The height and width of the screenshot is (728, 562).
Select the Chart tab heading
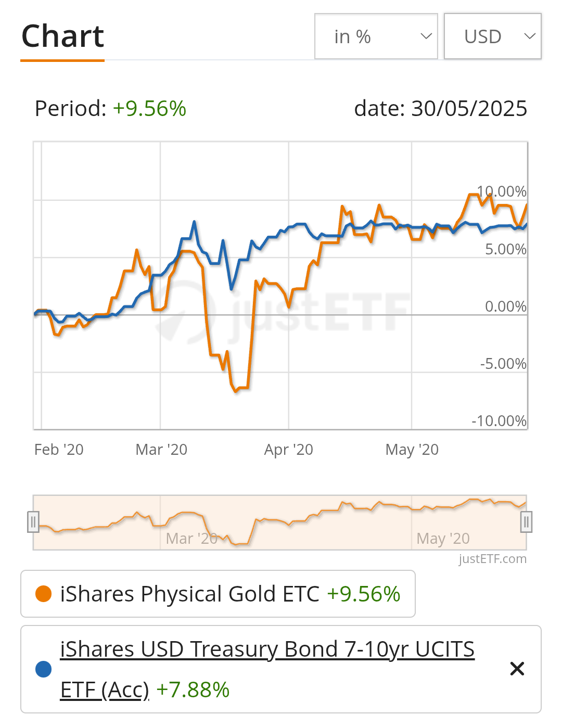(x=62, y=36)
